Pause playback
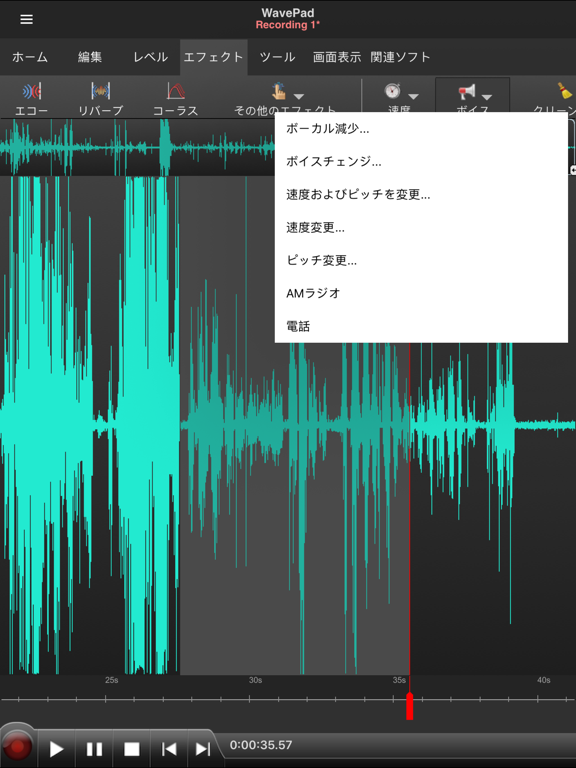Screen dimensions: 576x768 (x=94, y=749)
